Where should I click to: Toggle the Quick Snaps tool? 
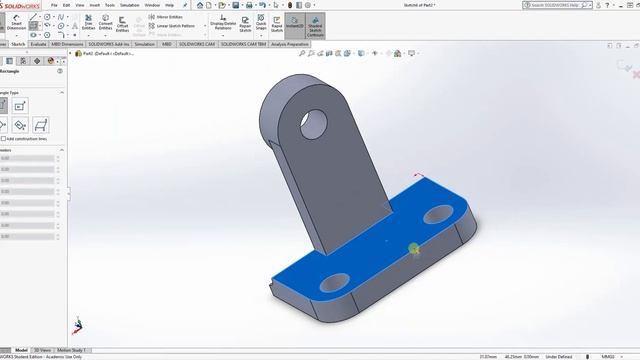pos(261,22)
